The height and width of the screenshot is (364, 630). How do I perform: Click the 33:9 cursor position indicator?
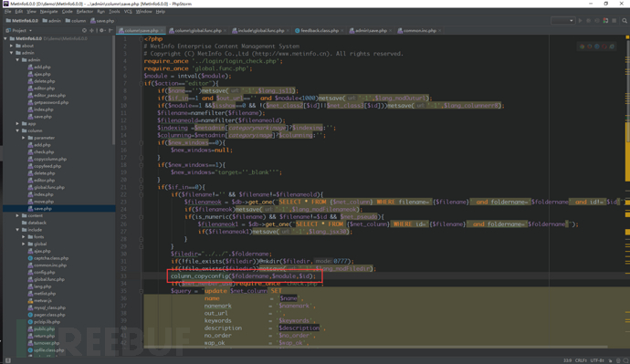coord(567,360)
